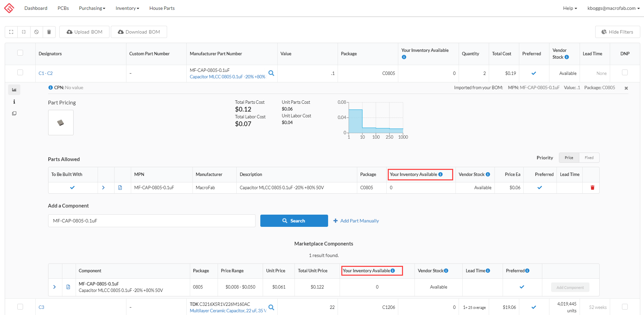Viewport: 644px width, 315px height.
Task: Toggle the select-all checkbox in table header
Action: click(20, 53)
